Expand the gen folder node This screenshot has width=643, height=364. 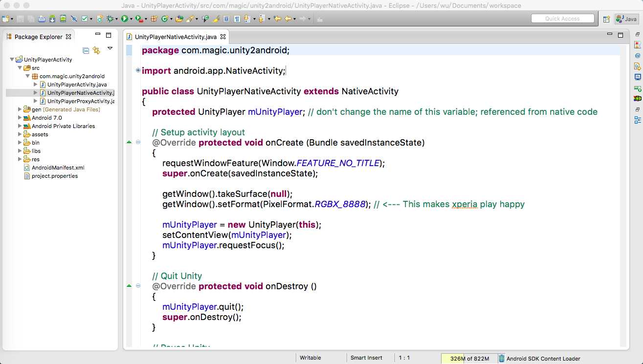coord(20,109)
